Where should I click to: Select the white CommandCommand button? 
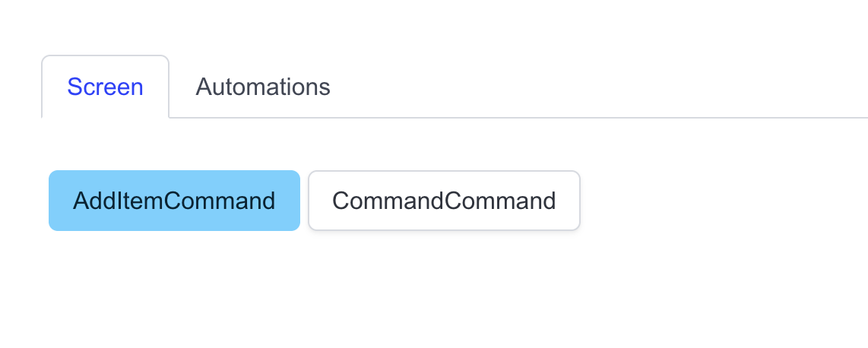(x=444, y=201)
